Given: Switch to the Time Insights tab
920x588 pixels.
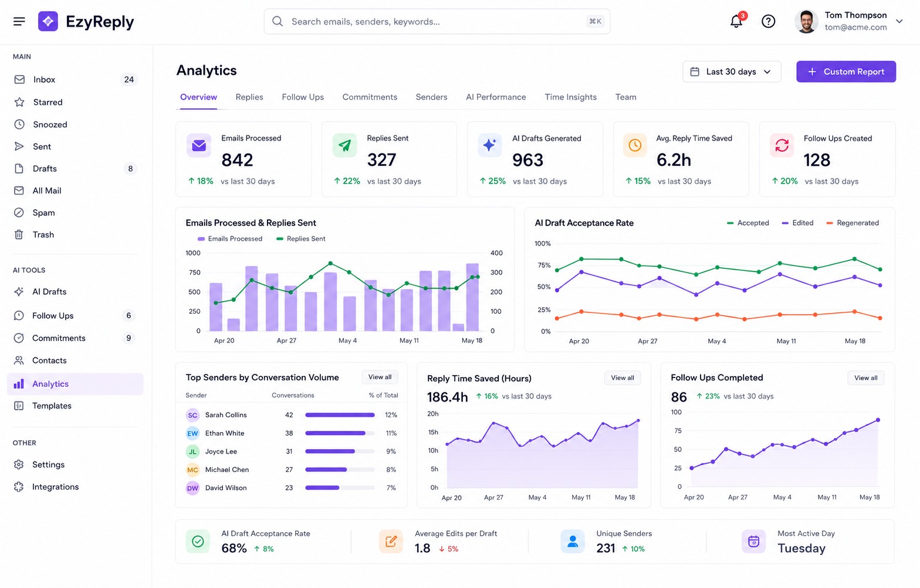Looking at the screenshot, I should tap(570, 97).
